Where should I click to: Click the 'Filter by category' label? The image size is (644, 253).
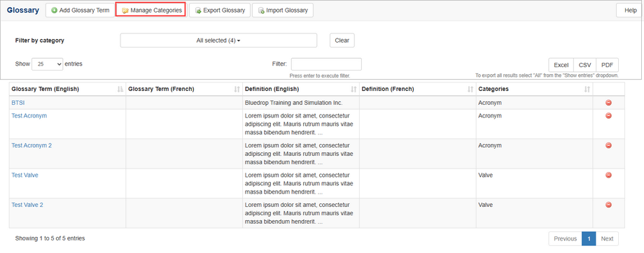click(x=40, y=41)
